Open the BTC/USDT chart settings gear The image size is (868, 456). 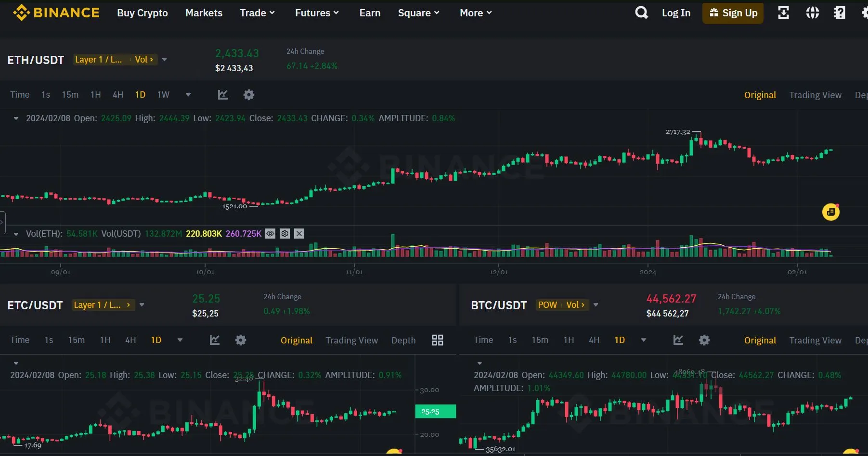[x=704, y=340]
